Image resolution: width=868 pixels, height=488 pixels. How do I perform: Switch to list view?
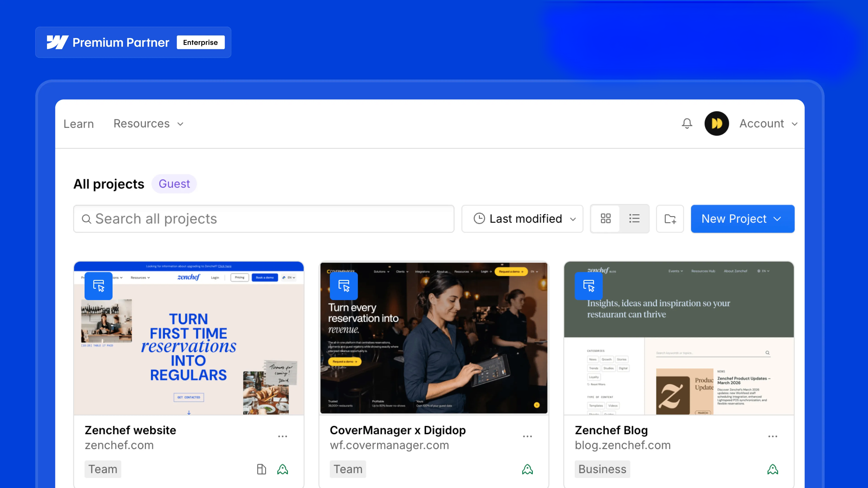[x=634, y=218]
